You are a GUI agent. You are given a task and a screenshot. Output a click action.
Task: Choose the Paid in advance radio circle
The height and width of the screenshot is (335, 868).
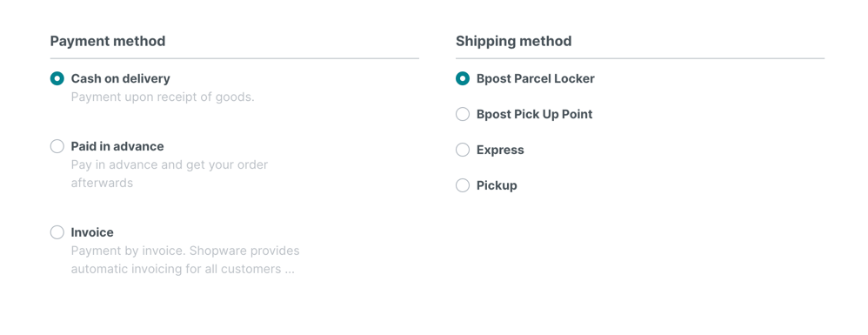[x=57, y=146]
